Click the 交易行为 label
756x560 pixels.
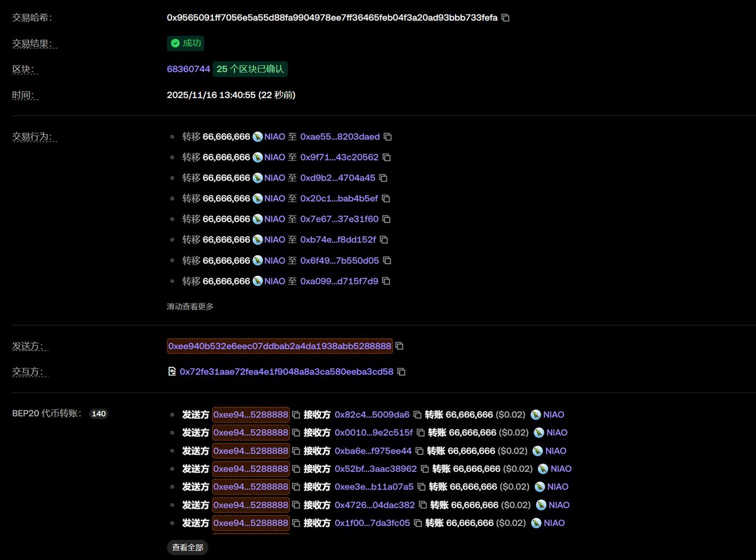(35, 137)
